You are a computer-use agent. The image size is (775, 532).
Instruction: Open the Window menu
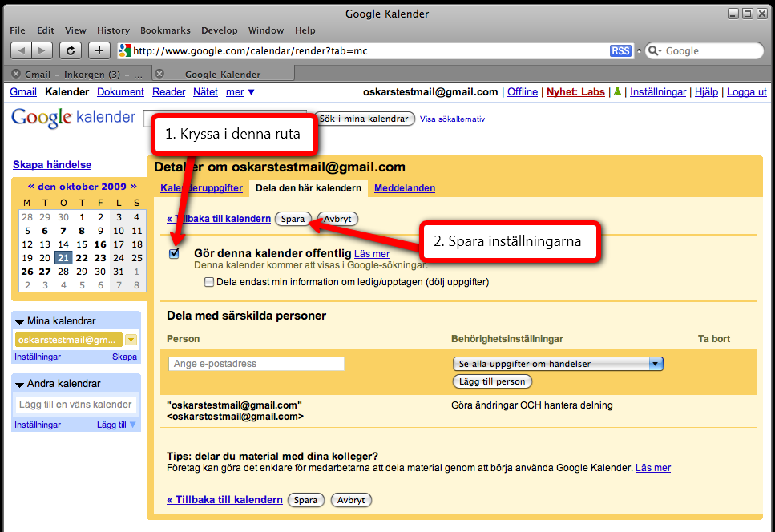tap(266, 30)
